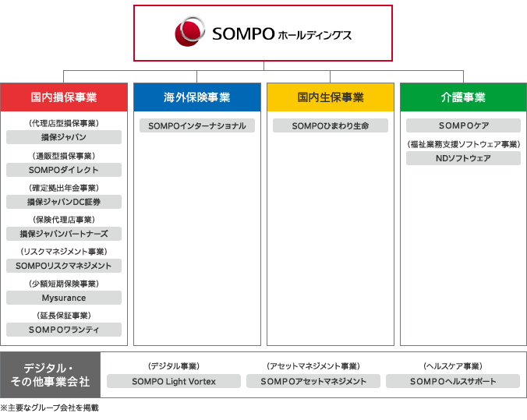Click the (福祉業務支援ソフトウェア事業) label
Screen dimensions: 527x420
[x=464, y=144]
